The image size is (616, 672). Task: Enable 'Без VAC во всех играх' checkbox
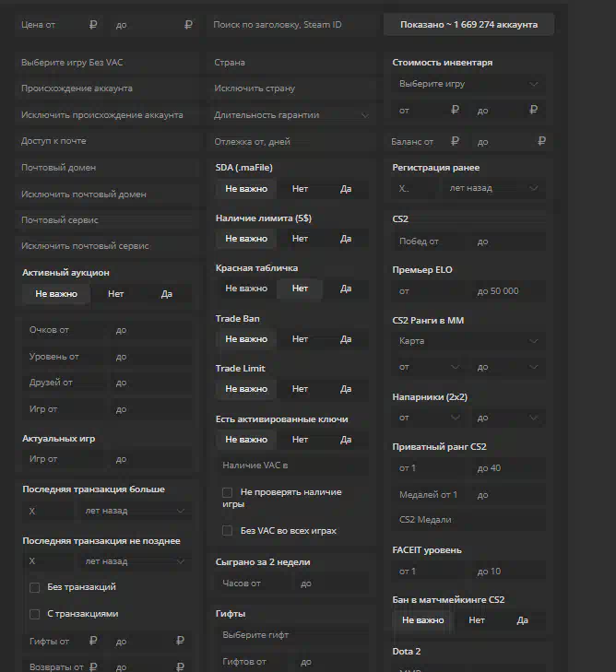227,531
